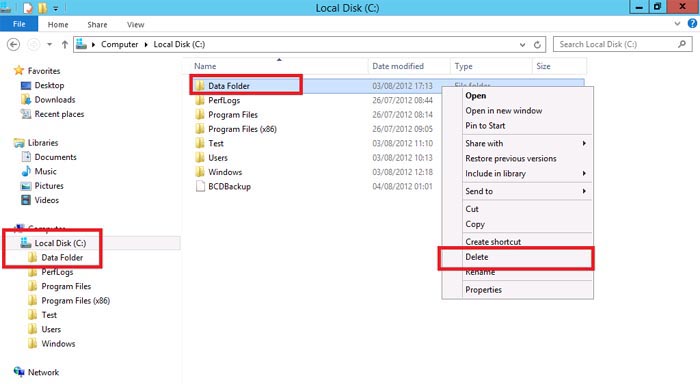Choose Copy from the context menu

[x=475, y=224]
